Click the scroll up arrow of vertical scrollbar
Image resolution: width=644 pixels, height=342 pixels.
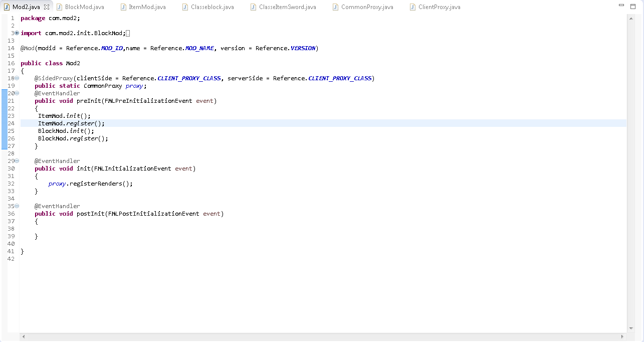click(x=631, y=19)
